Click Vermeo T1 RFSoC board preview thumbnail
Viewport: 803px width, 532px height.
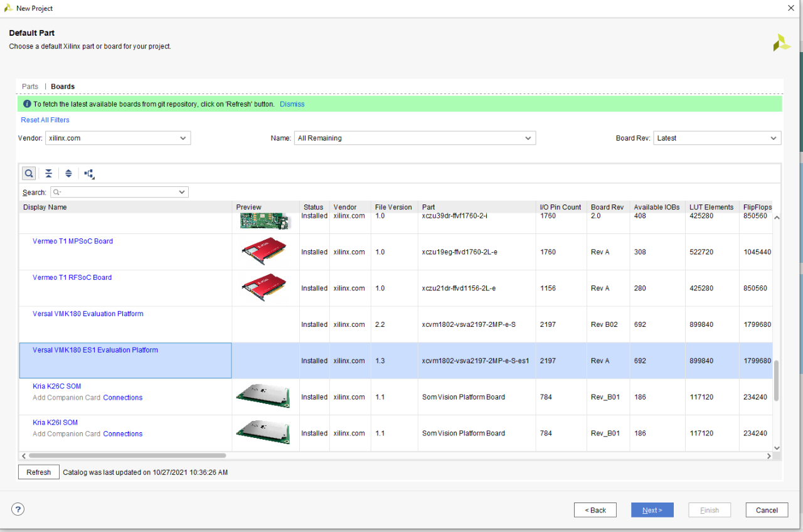[x=264, y=288]
